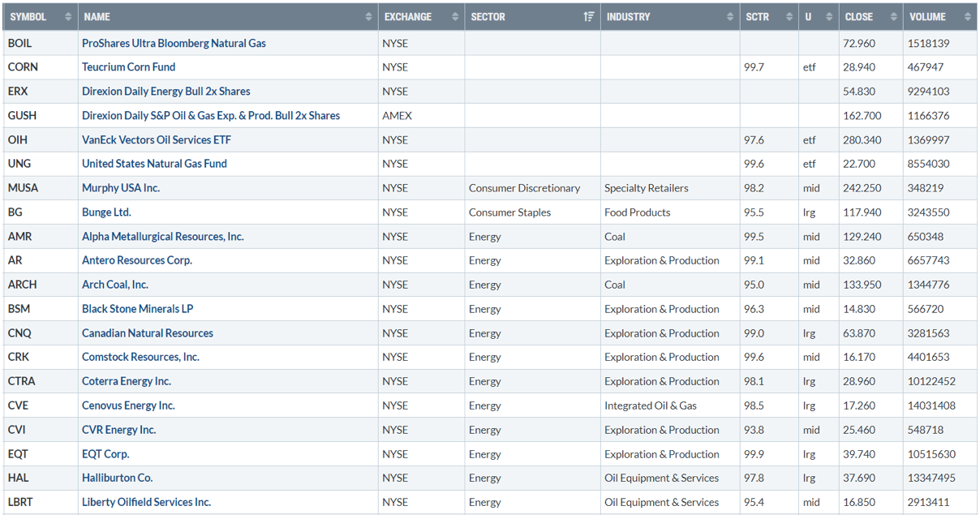Open Direxion Daily Energy Bull 2x Shares

point(165,92)
